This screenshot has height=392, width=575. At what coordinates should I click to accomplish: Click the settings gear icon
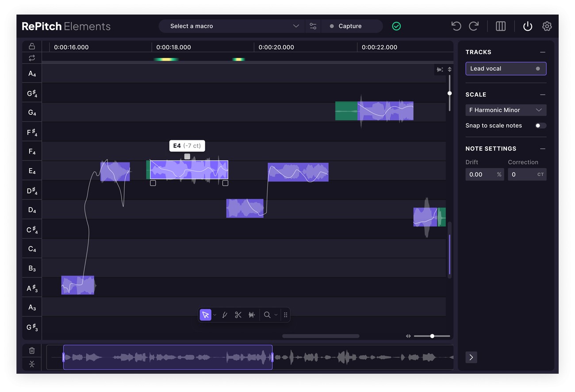pos(547,26)
